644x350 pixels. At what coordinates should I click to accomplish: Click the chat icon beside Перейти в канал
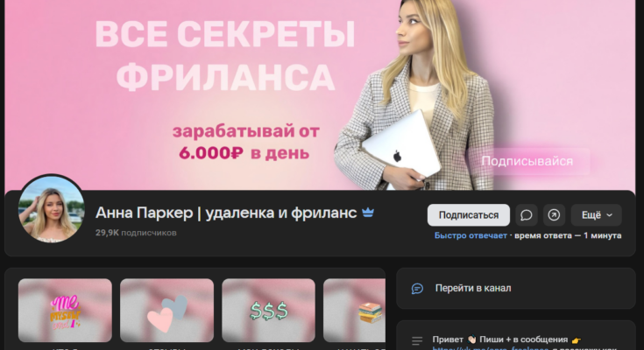coord(418,288)
